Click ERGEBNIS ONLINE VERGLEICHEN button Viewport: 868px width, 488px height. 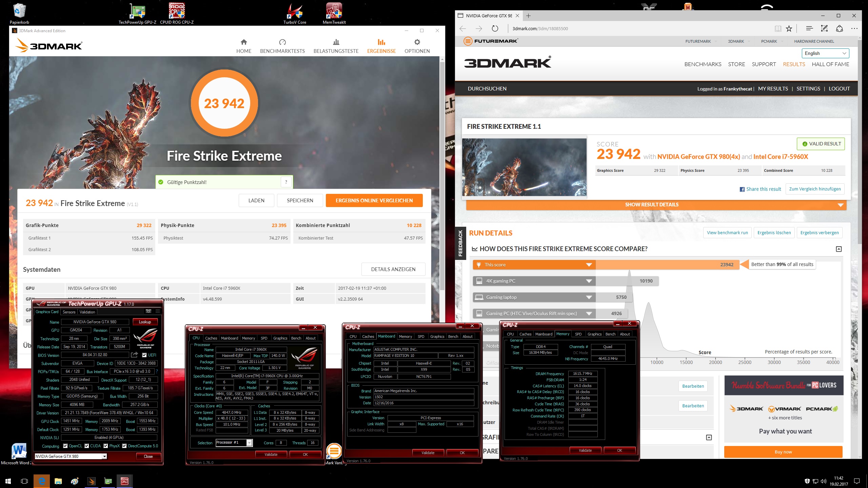(x=374, y=201)
